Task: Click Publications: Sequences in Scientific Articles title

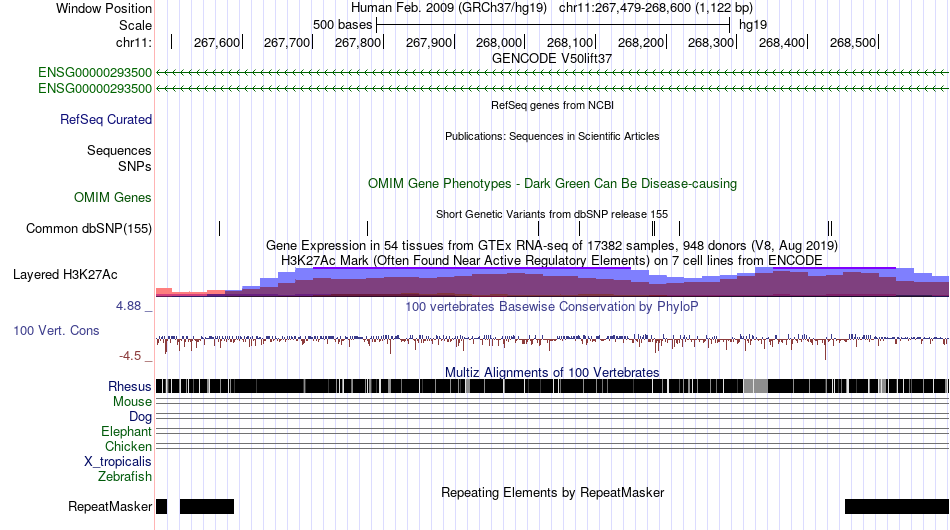Action: click(552, 136)
